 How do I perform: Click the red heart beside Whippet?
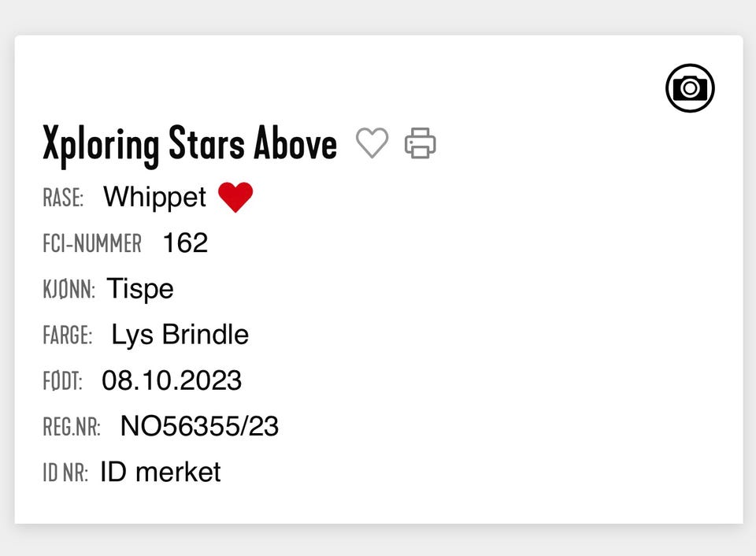pyautogui.click(x=235, y=197)
